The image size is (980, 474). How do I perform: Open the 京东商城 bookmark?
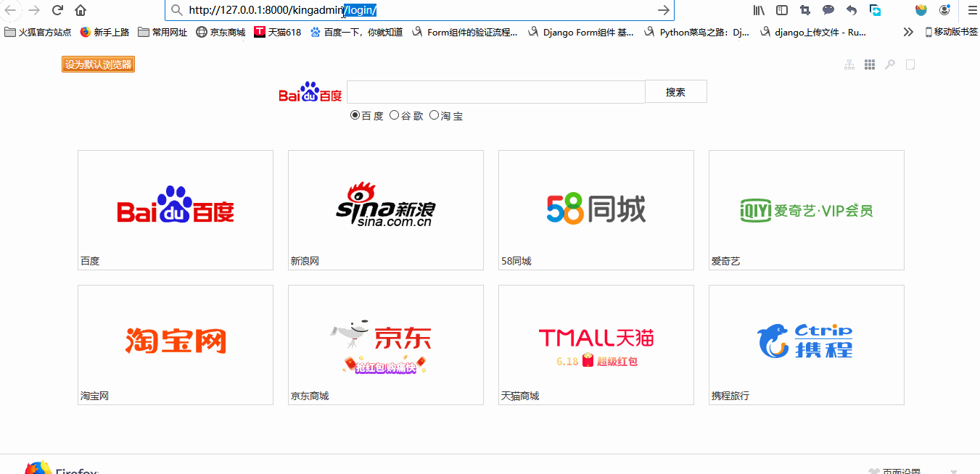coord(221,32)
